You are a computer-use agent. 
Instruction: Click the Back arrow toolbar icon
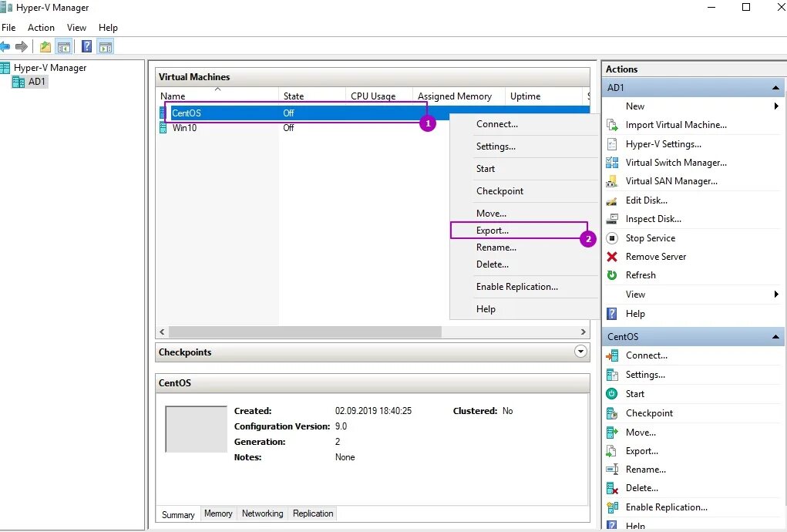[x=5, y=47]
